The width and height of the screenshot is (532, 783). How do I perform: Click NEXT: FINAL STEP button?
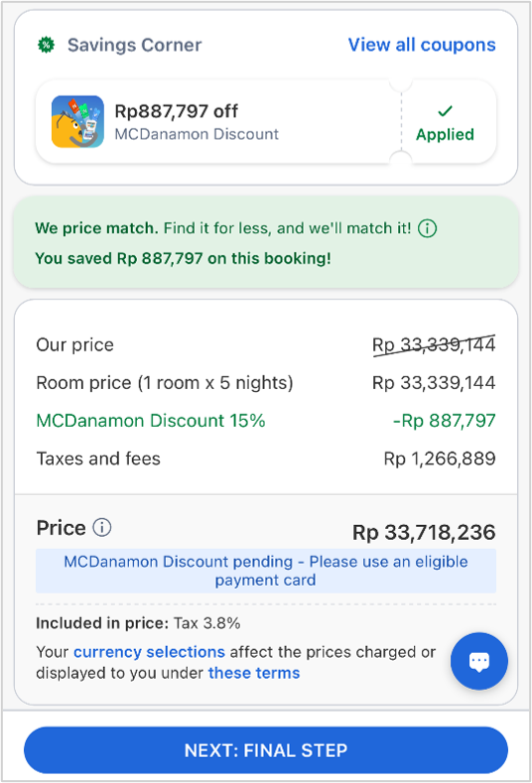(x=266, y=750)
